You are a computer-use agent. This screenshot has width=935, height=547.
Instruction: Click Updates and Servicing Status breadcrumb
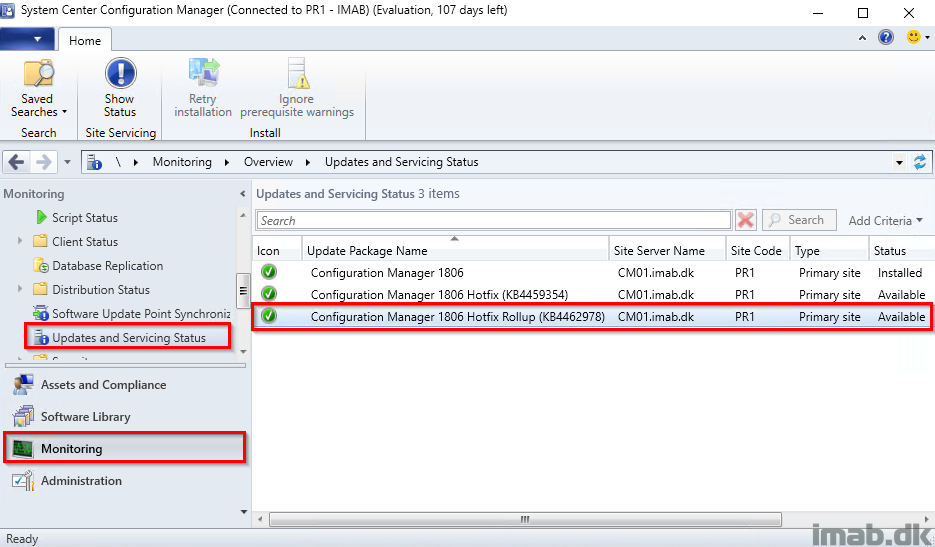[401, 162]
